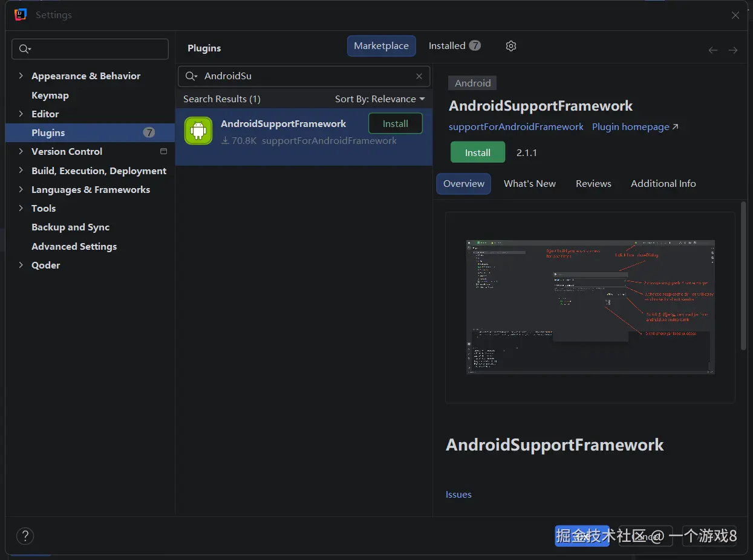Open the Plugin homepage link
The width and height of the screenshot is (753, 560).
pyautogui.click(x=635, y=127)
